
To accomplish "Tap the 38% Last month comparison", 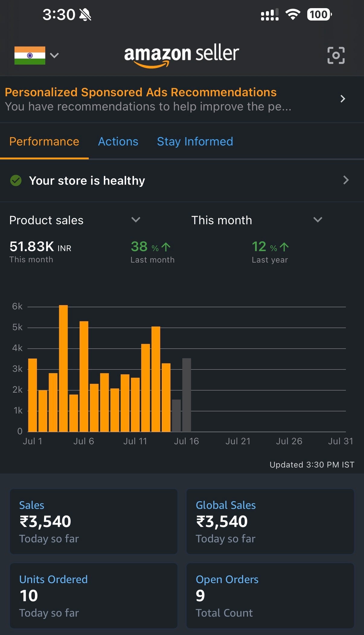I will coord(152,252).
